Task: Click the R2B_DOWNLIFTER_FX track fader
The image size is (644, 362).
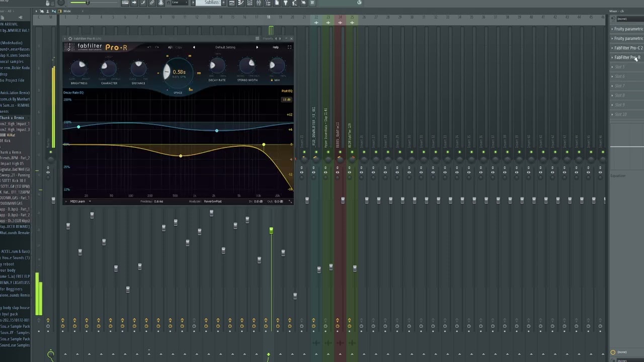Action: click(x=319, y=270)
